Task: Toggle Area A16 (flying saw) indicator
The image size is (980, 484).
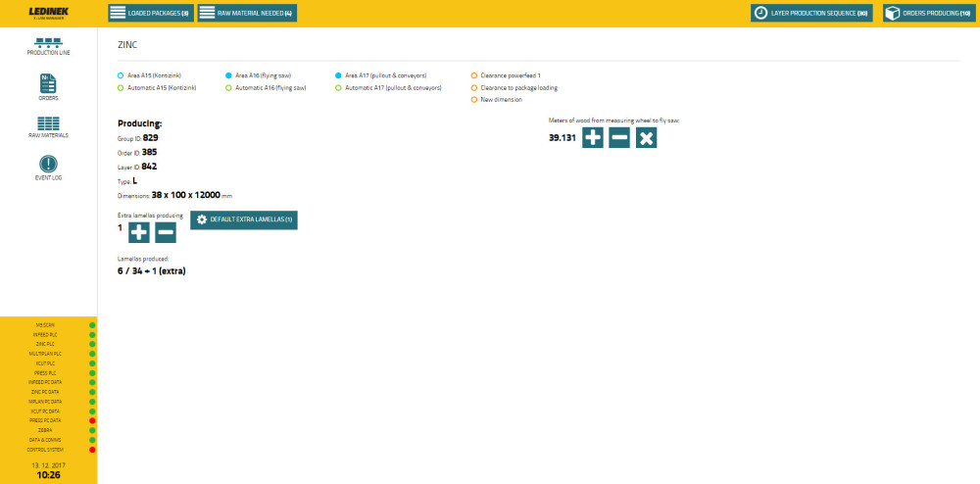Action: [x=228, y=75]
